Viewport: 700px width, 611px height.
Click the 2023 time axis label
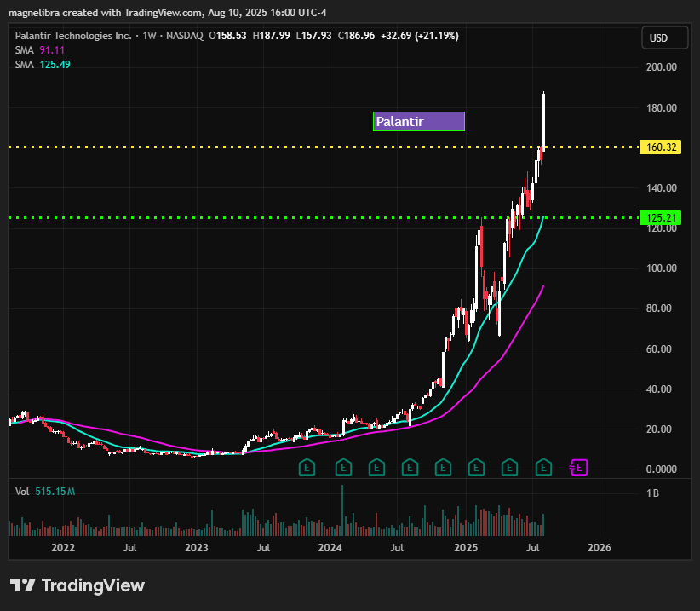(197, 548)
